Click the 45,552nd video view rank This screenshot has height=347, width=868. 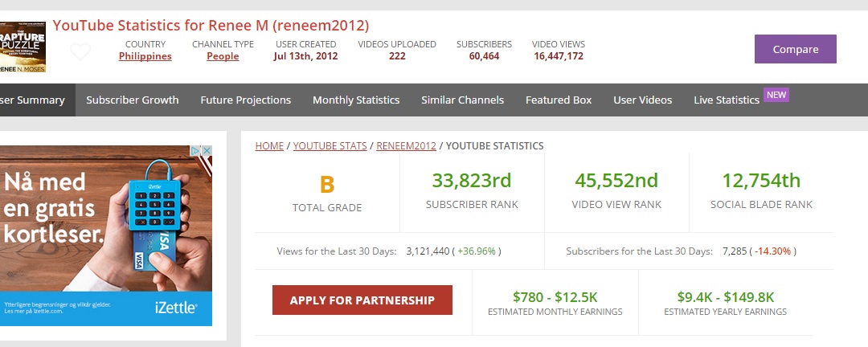tap(616, 181)
